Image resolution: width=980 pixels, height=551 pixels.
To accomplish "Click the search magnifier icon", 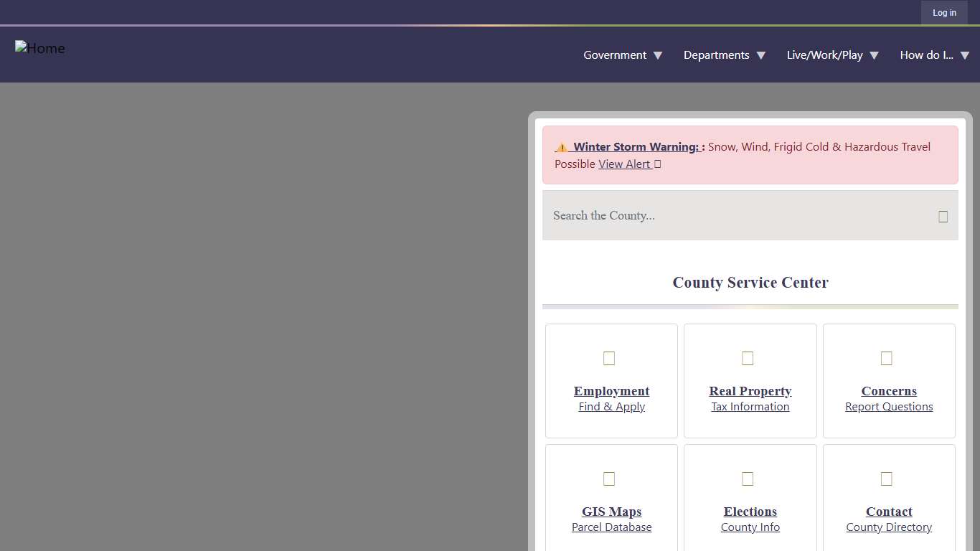I will [x=943, y=216].
